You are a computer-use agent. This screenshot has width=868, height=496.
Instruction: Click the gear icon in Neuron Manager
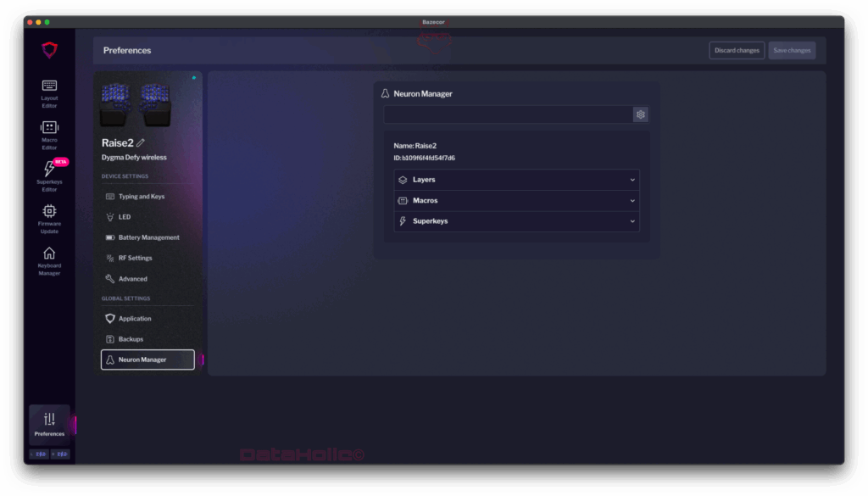tap(641, 114)
